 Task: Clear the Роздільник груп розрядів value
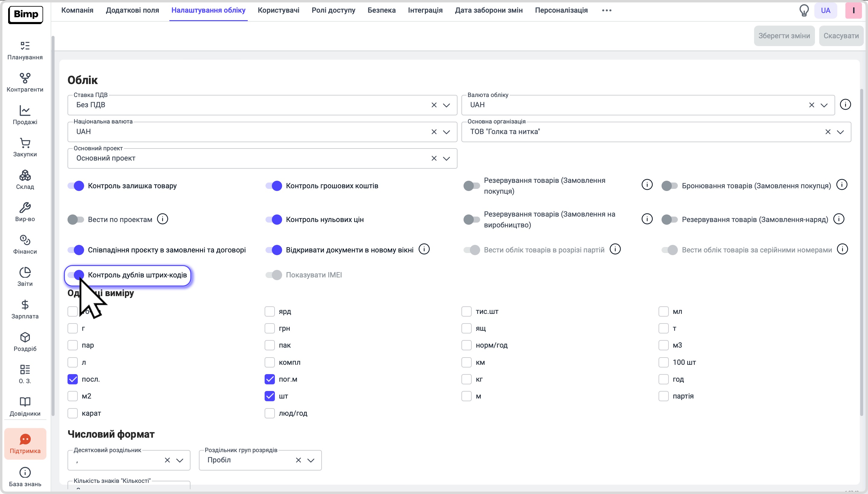(298, 460)
